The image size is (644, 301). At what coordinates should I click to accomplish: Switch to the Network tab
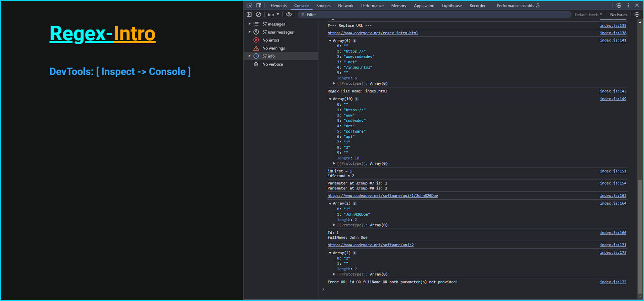coord(345,6)
